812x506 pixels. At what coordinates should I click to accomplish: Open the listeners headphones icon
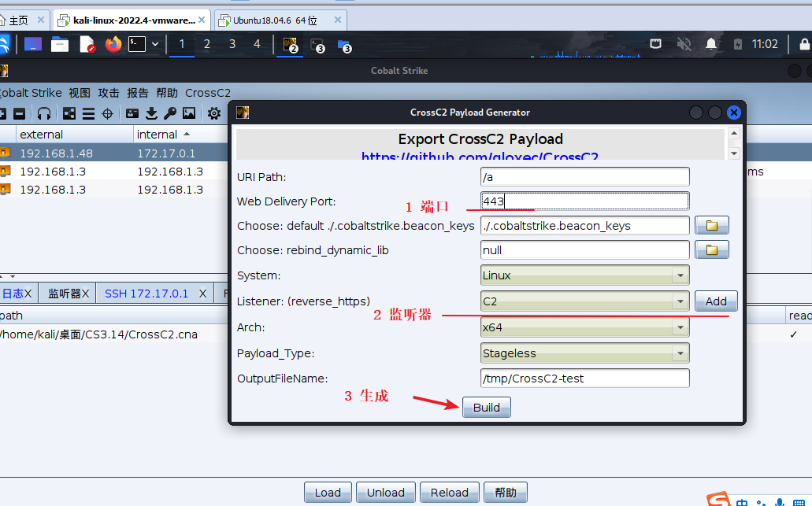[44, 113]
